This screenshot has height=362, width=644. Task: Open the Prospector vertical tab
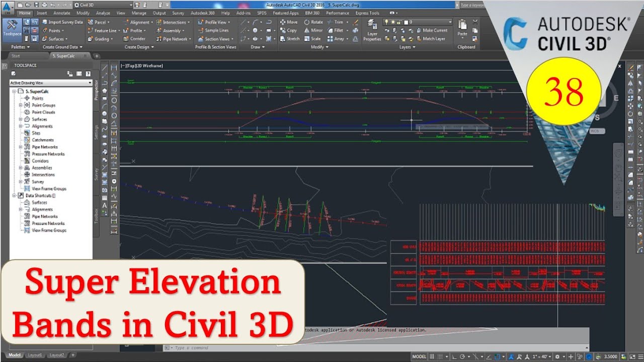pyautogui.click(x=97, y=89)
